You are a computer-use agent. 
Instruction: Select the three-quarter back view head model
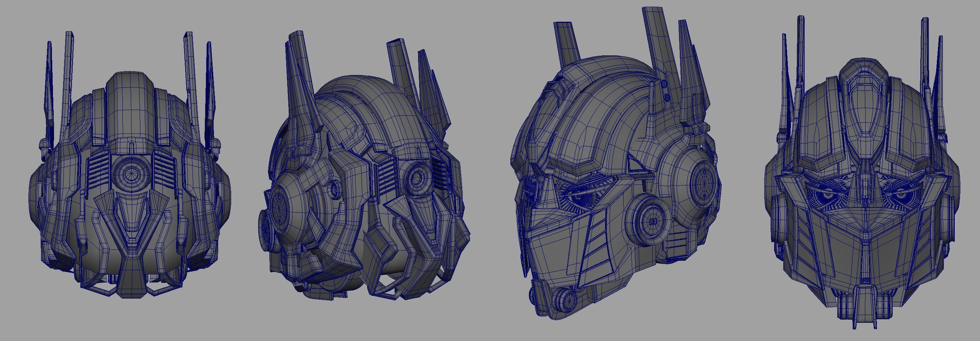[364, 166]
